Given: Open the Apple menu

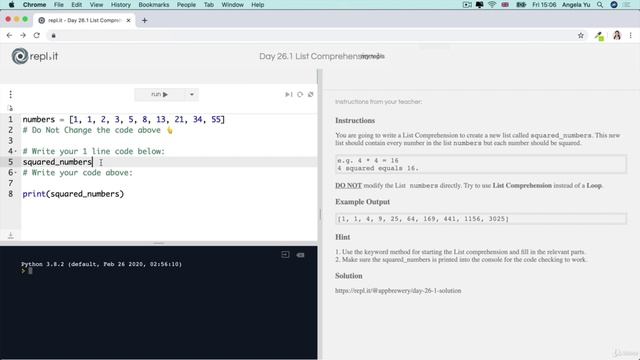Looking at the screenshot, I should coord(11,5).
